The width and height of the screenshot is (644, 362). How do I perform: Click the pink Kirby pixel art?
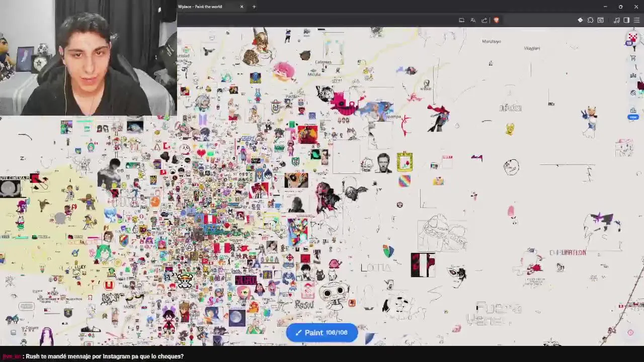click(335, 263)
